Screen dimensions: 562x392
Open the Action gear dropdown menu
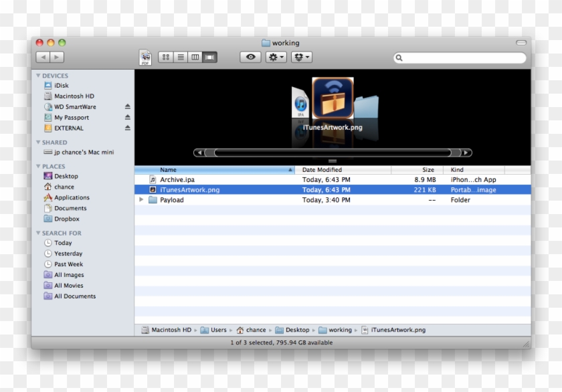click(x=274, y=57)
